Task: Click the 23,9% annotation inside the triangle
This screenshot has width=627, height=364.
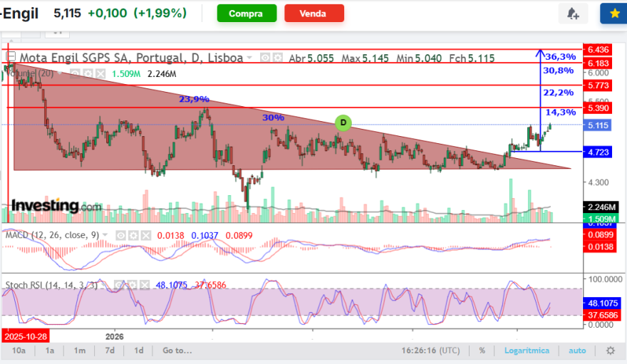Action: point(194,99)
